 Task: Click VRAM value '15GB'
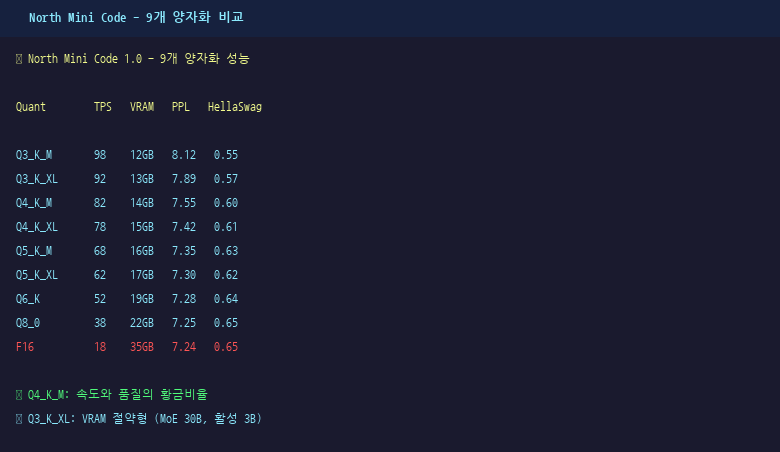pos(142,227)
